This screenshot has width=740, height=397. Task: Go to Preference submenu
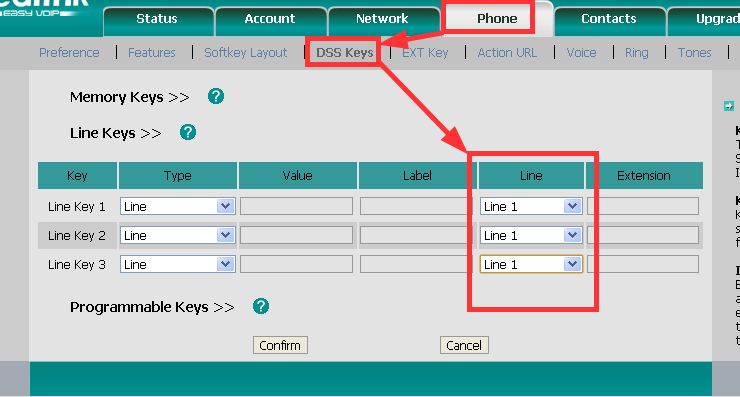coord(69,52)
